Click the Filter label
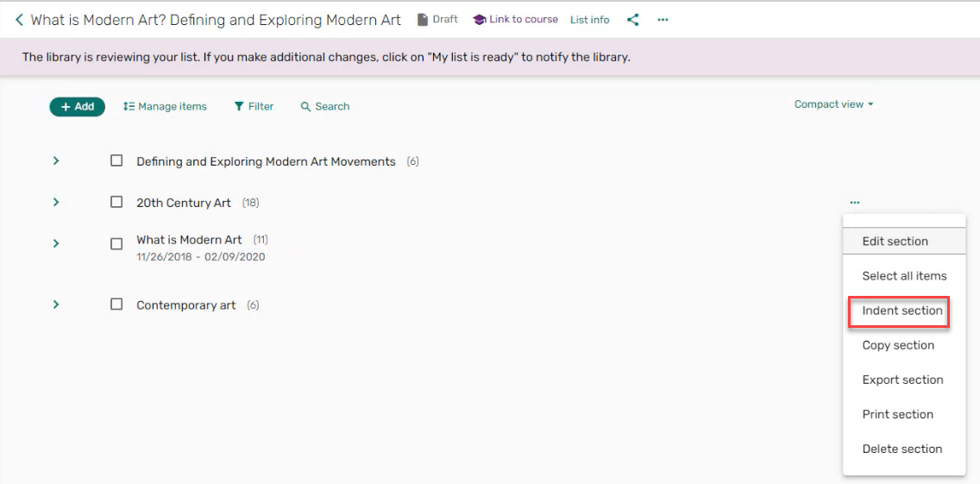 261,106
